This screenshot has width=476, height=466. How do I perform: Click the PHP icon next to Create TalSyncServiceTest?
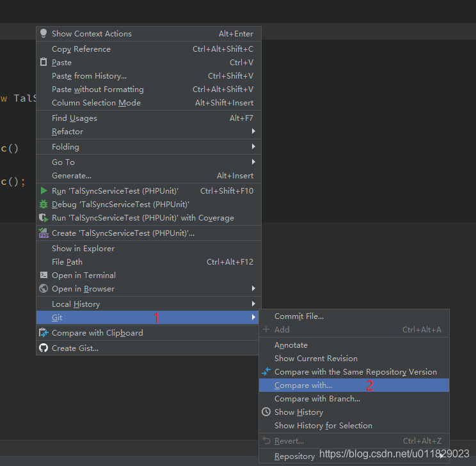coord(44,233)
